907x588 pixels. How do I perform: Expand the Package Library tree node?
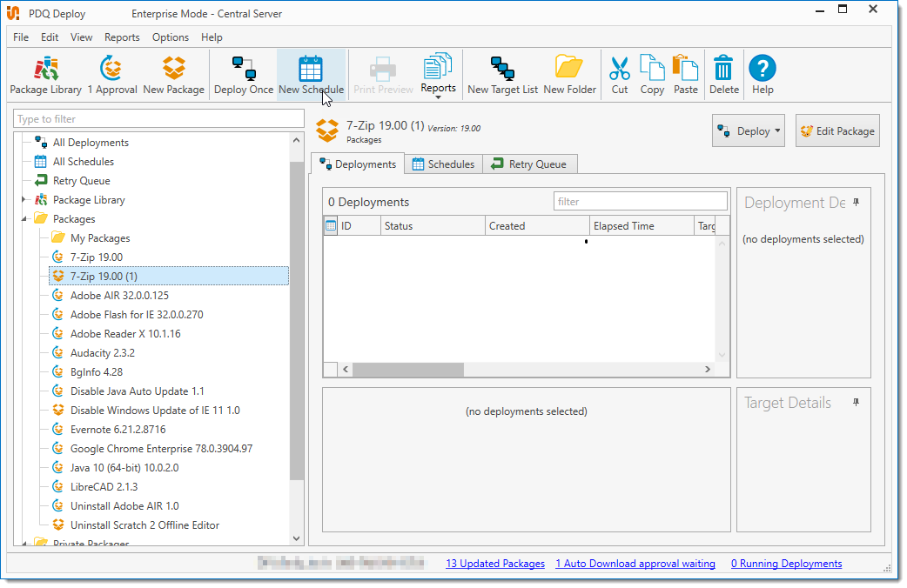(24, 200)
